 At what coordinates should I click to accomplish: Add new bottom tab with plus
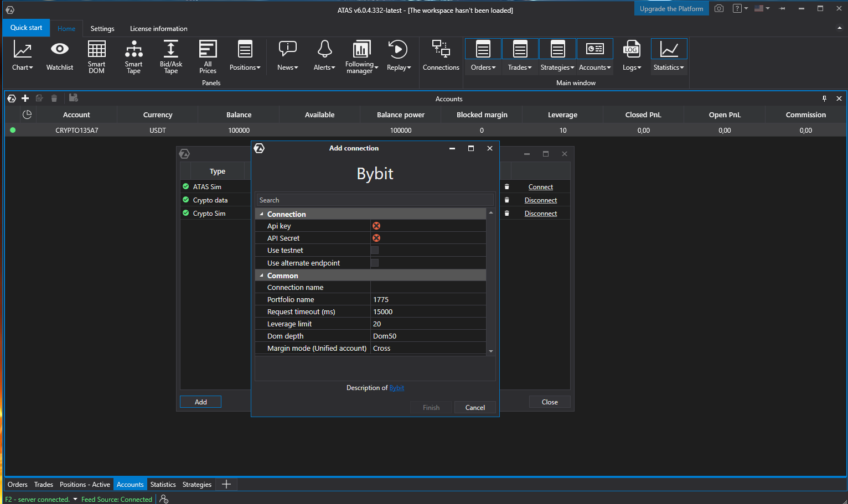(x=226, y=484)
